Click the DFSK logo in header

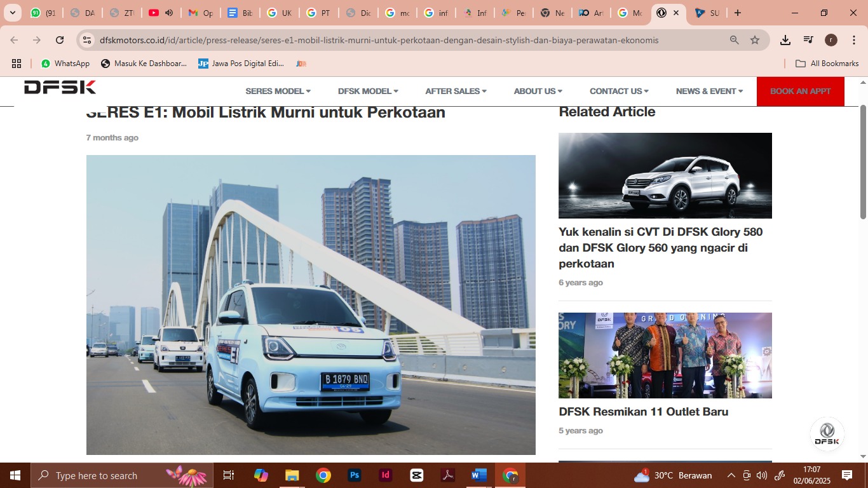[x=60, y=88]
